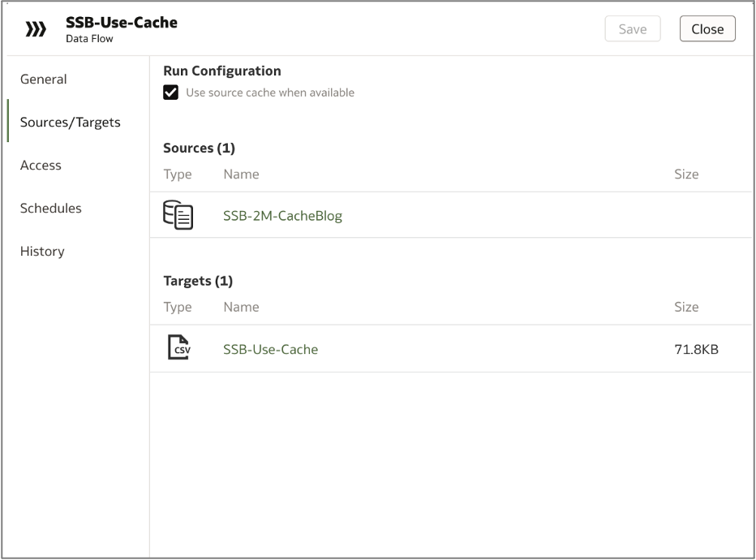The height and width of the screenshot is (560, 756).
Task: Enable caching via the Run Configuration checkbox
Action: tap(170, 93)
